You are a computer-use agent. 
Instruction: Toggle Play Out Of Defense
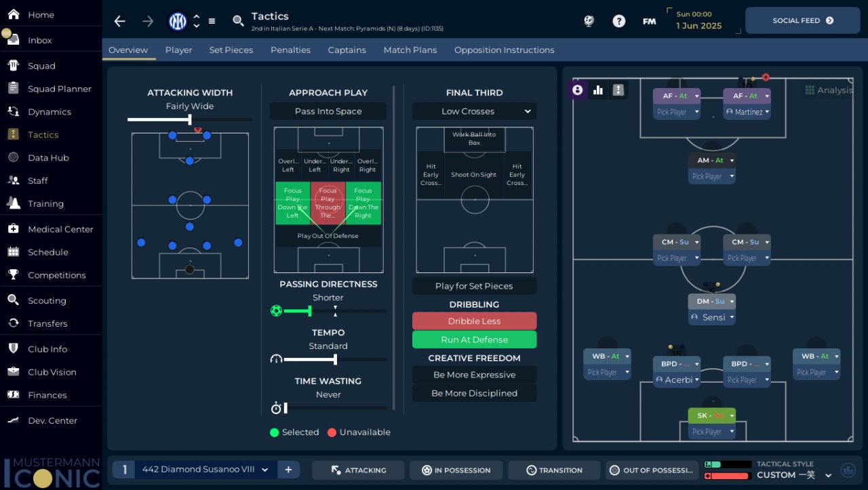click(328, 236)
